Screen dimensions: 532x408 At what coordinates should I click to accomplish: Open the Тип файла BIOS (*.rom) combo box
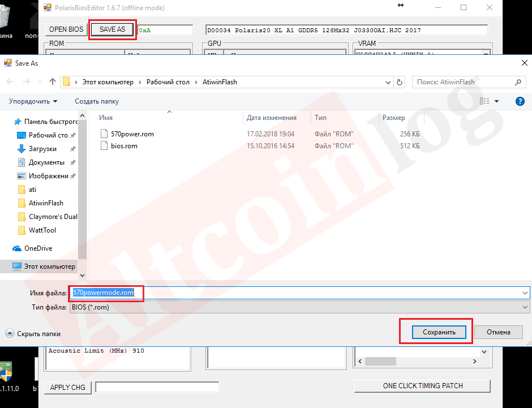tap(299, 307)
